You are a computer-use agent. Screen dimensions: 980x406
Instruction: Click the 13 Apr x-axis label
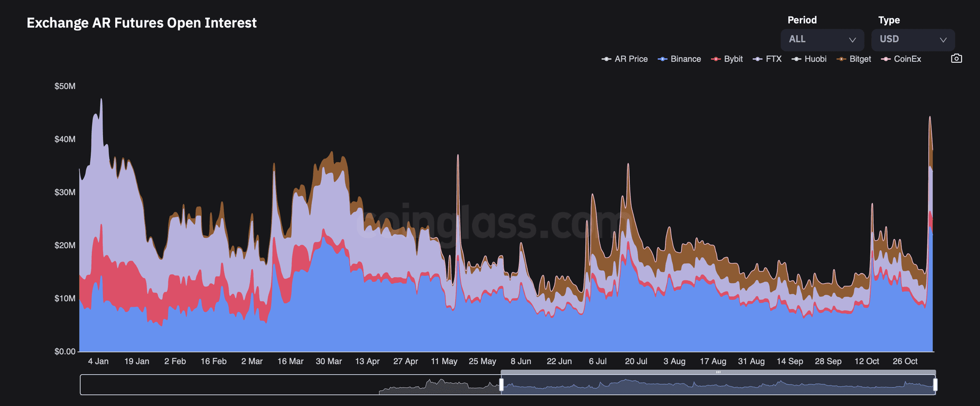click(x=367, y=361)
